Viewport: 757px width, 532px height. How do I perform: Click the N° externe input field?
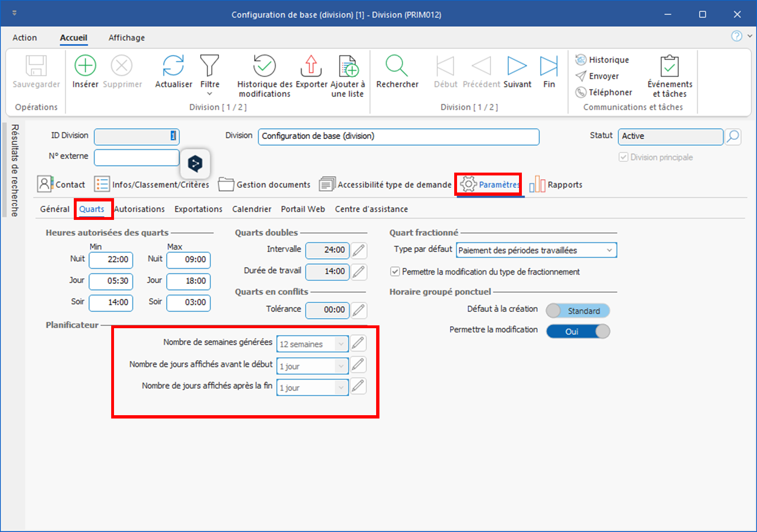pos(136,157)
